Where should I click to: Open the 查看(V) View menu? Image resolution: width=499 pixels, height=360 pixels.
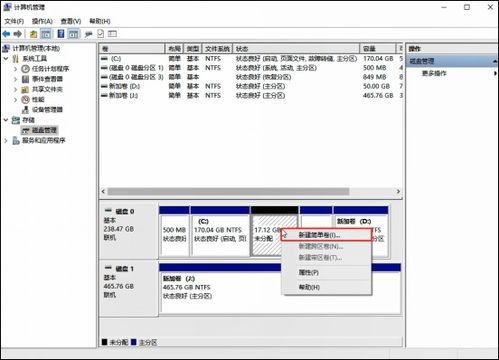coord(71,21)
